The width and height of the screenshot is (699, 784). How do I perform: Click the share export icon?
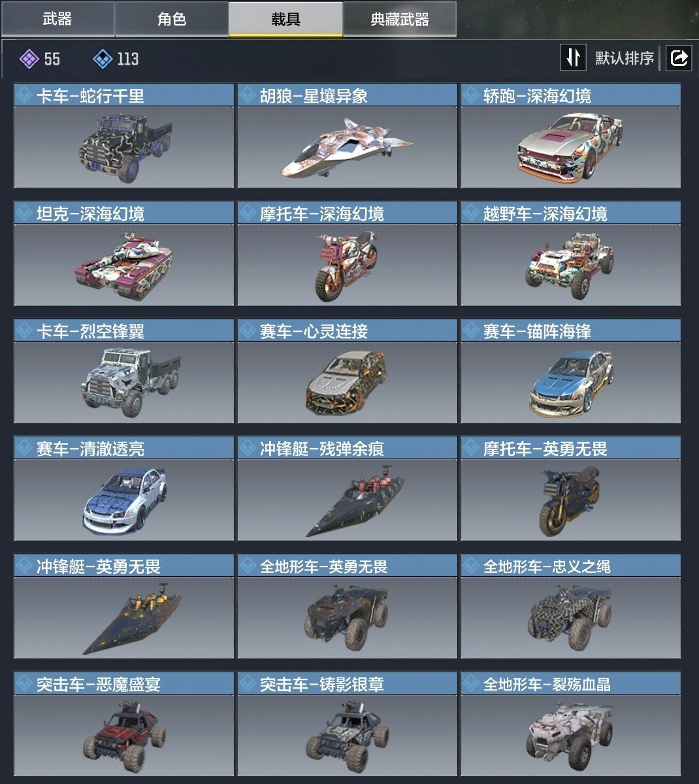tap(679, 58)
